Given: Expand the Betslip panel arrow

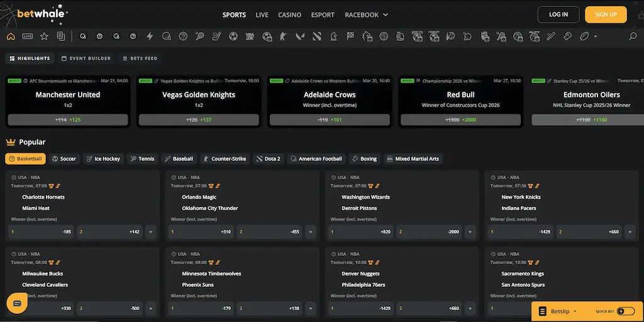Looking at the screenshot, I should (x=575, y=311).
